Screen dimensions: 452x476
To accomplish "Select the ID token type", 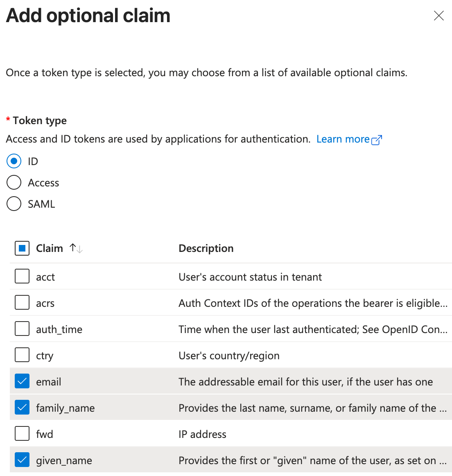I will 14,161.
